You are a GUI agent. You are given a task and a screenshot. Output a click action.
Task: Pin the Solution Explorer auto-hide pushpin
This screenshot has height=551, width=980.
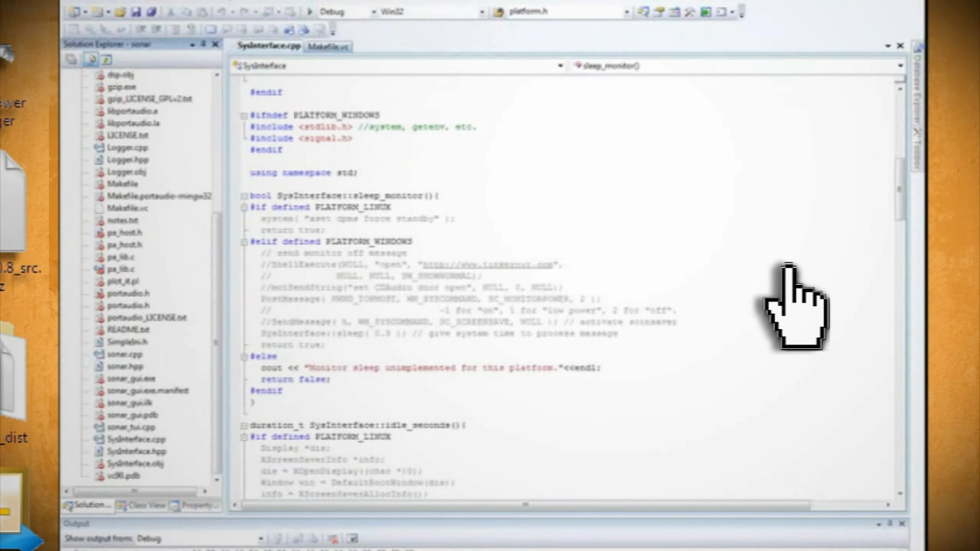pos(204,44)
